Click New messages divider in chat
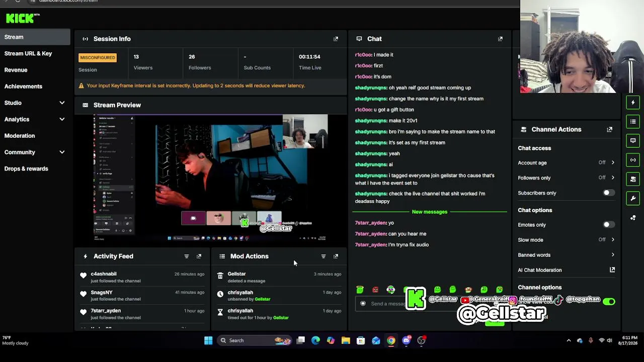Viewport: 644px width, 362px height. click(429, 212)
